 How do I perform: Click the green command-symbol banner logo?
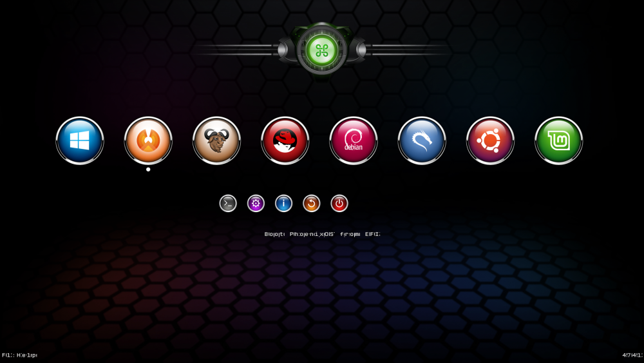[321, 50]
